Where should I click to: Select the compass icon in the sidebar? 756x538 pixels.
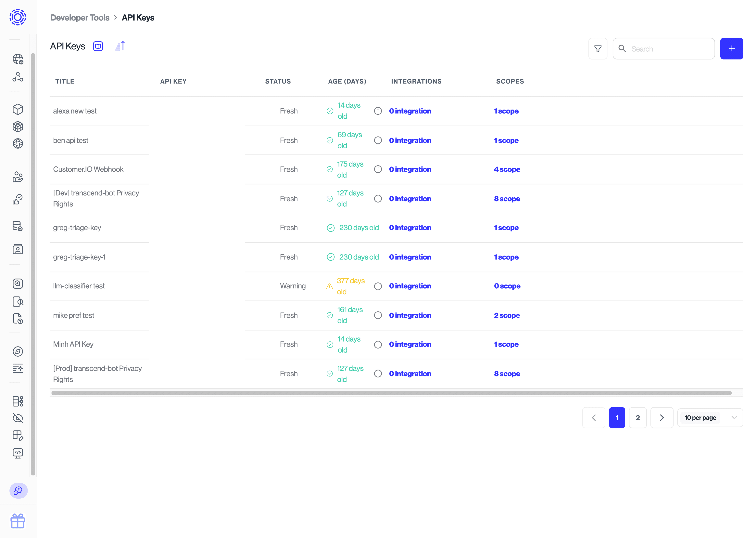pos(18,351)
